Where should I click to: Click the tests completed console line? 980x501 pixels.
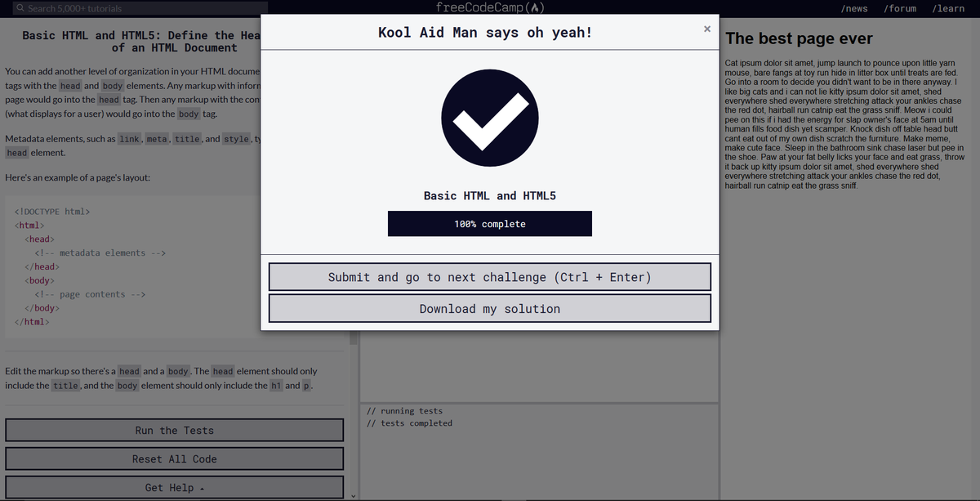pos(409,423)
